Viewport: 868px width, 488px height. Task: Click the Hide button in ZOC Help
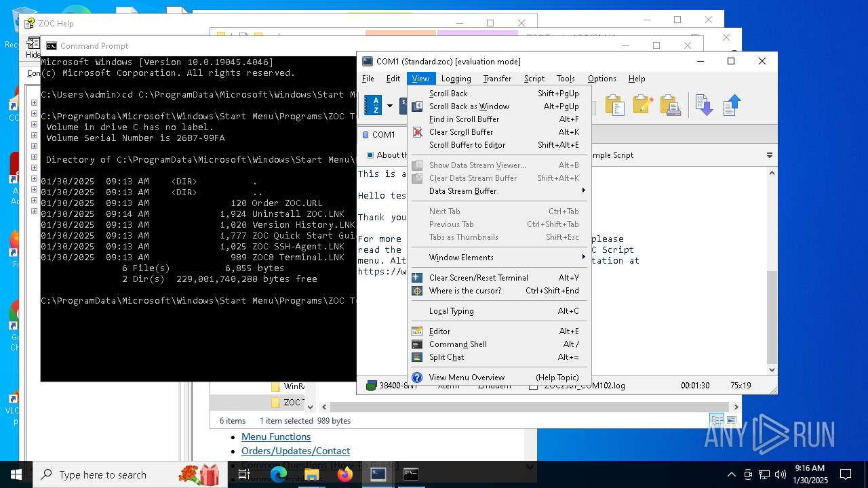pos(33,48)
